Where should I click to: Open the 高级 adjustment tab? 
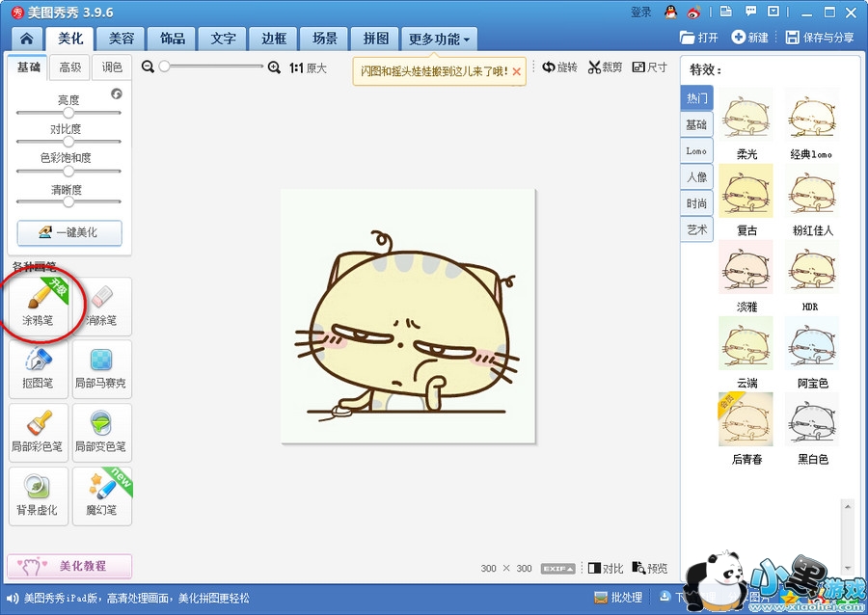pyautogui.click(x=70, y=67)
